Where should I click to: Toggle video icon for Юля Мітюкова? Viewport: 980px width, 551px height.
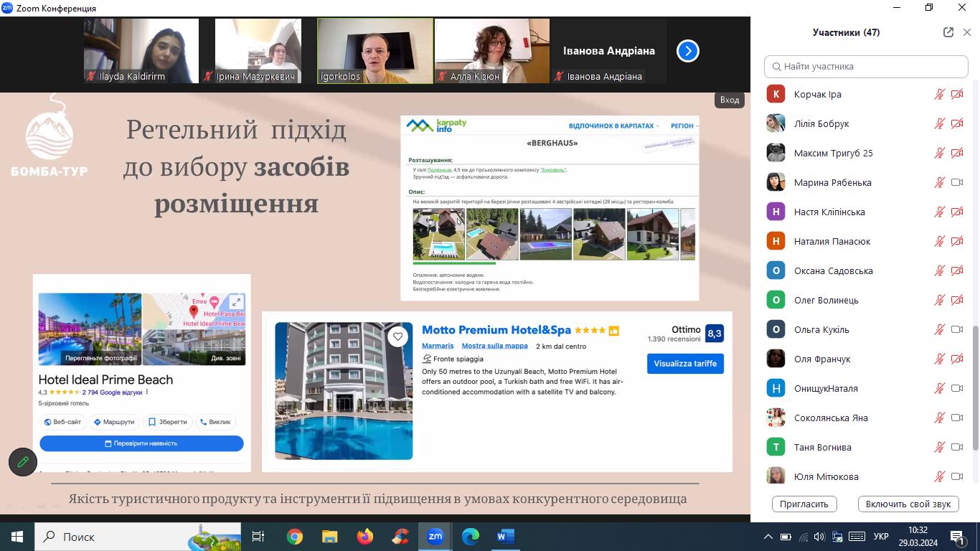point(956,476)
